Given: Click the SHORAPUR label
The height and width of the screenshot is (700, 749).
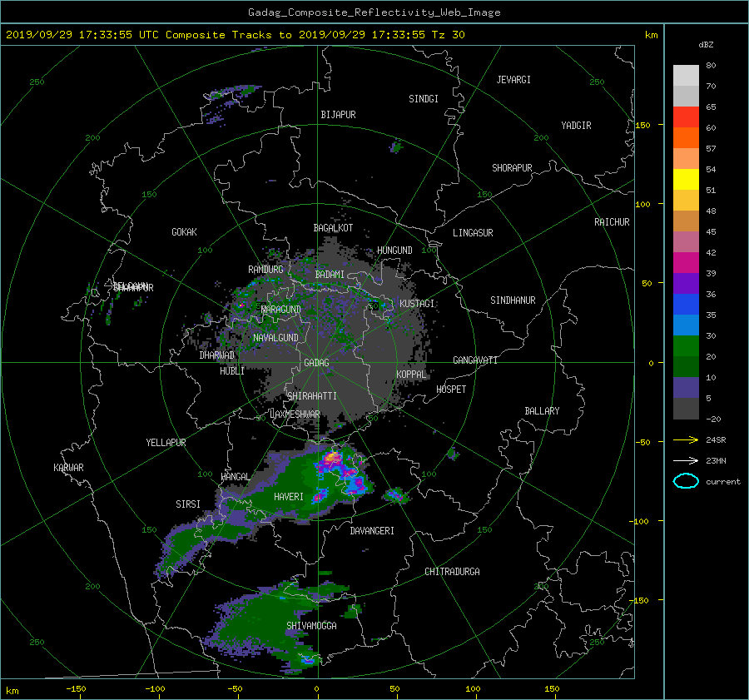Looking at the screenshot, I should [x=512, y=168].
